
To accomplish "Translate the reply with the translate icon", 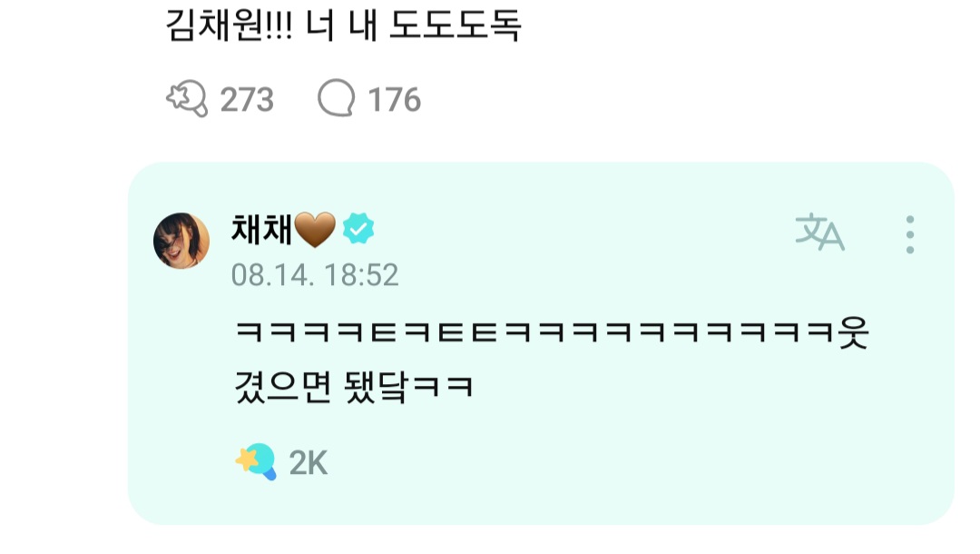I will 819,232.
